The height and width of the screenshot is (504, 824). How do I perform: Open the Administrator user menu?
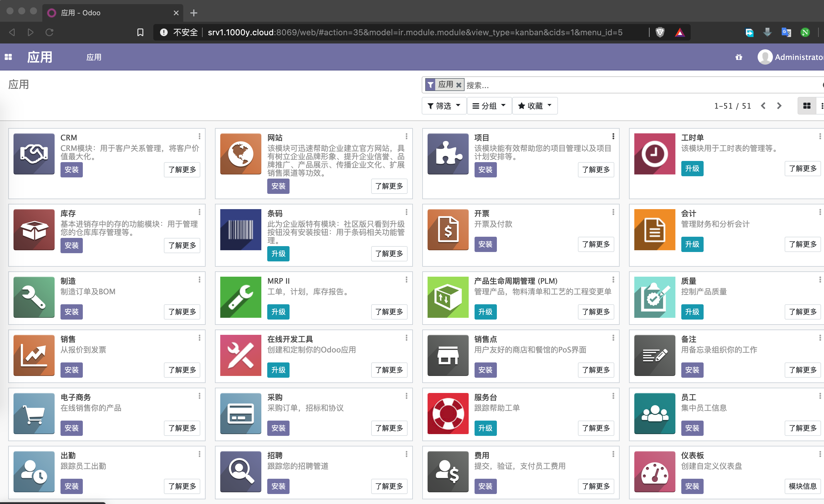tap(791, 57)
